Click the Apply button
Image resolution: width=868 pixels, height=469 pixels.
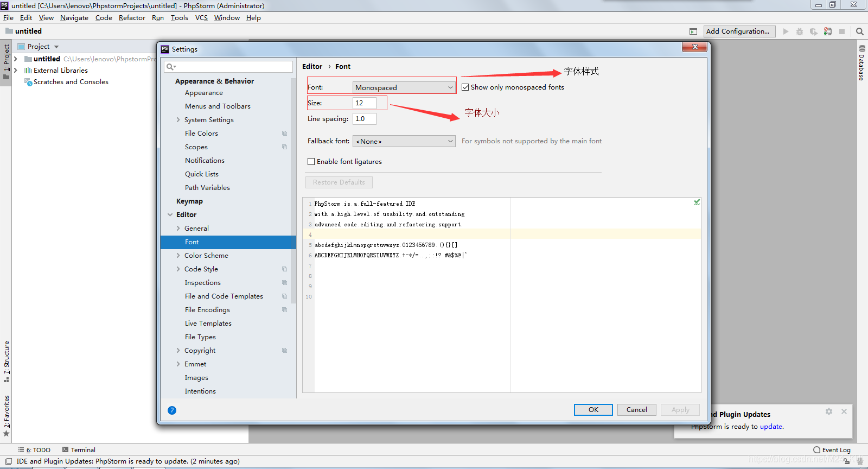pyautogui.click(x=680, y=410)
